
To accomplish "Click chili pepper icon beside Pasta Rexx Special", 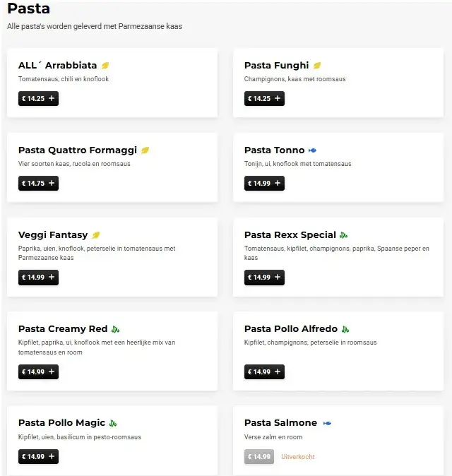I will pyautogui.click(x=344, y=235).
